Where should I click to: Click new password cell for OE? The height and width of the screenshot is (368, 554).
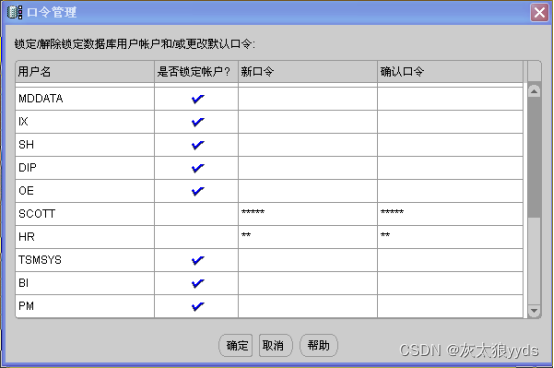tap(308, 191)
